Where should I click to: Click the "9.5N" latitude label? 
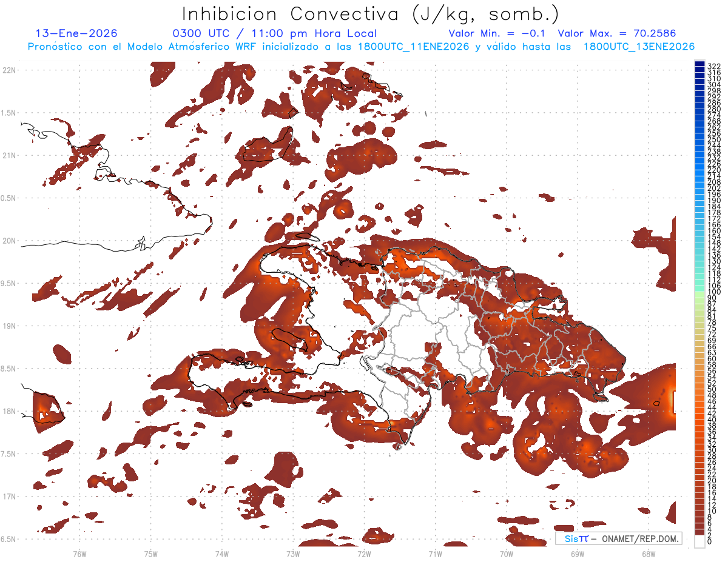point(8,283)
